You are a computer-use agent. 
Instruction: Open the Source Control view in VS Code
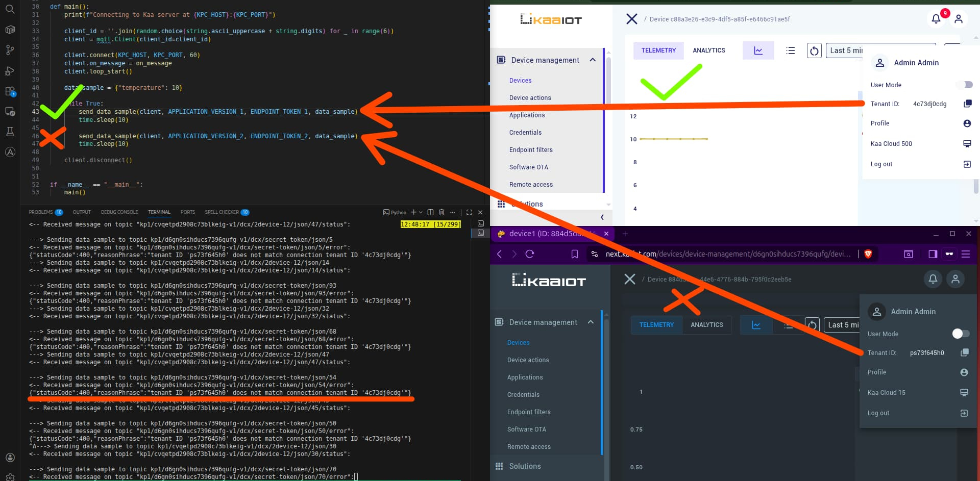pyautogui.click(x=10, y=50)
